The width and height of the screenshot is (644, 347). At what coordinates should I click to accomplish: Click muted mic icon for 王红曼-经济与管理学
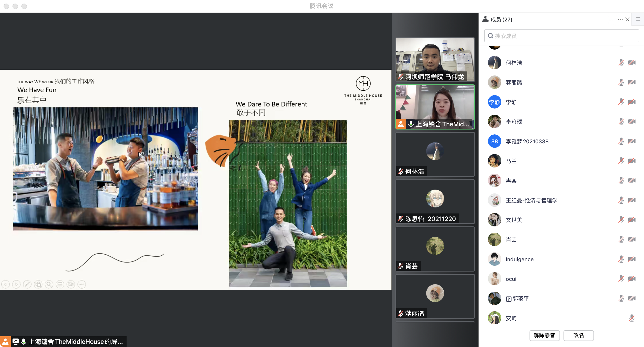click(621, 200)
